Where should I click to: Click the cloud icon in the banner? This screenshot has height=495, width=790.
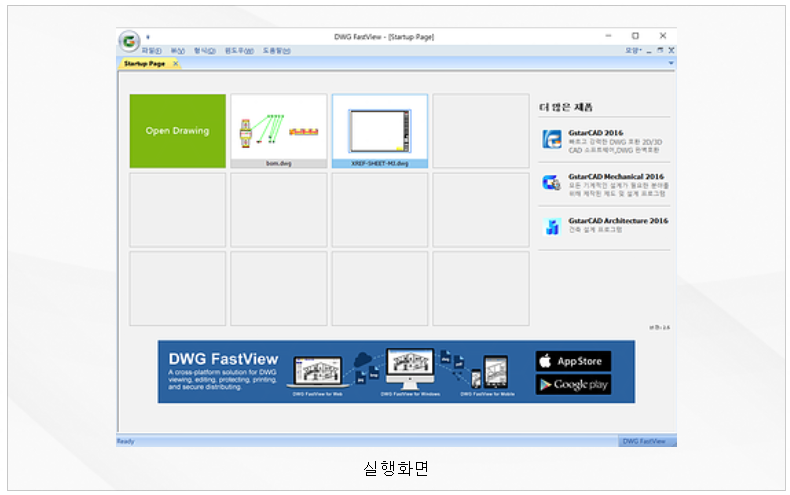coord(362,360)
